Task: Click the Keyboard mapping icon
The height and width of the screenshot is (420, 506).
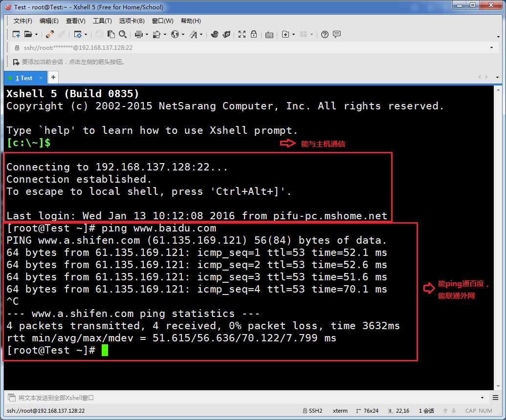Action: click(x=269, y=35)
